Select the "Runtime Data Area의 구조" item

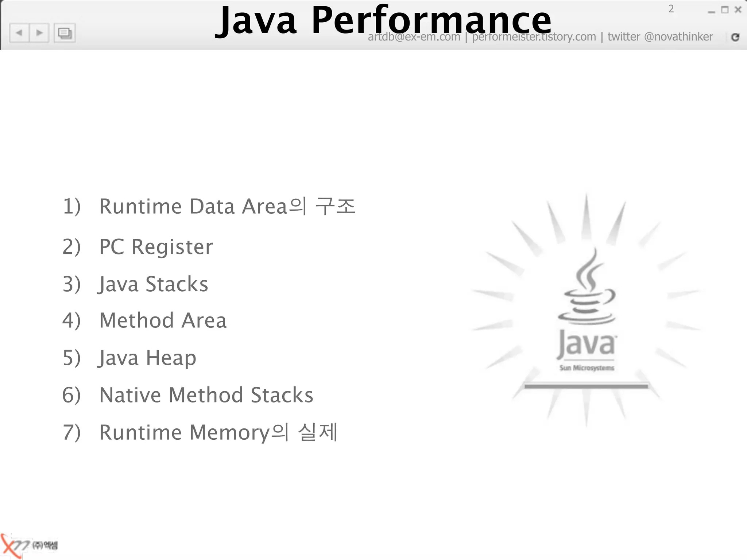tap(227, 206)
